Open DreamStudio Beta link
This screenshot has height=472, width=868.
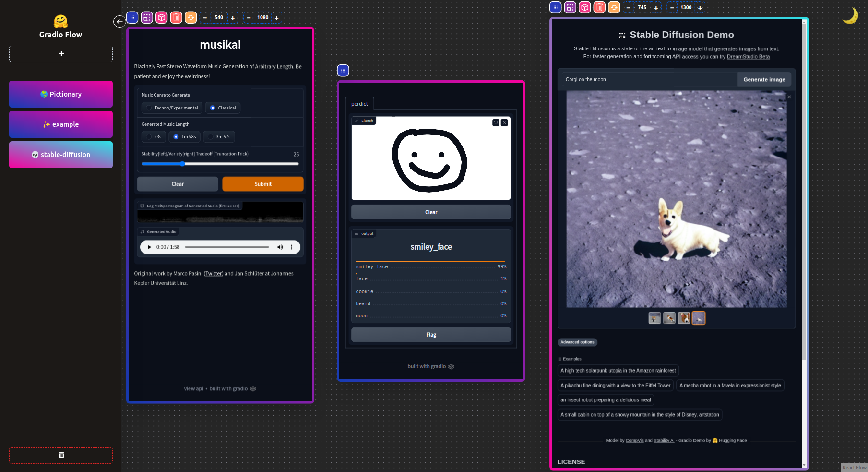(x=748, y=57)
